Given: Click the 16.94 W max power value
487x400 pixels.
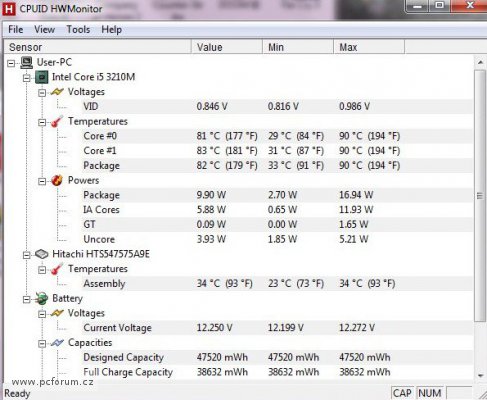Looking at the screenshot, I should [356, 195].
